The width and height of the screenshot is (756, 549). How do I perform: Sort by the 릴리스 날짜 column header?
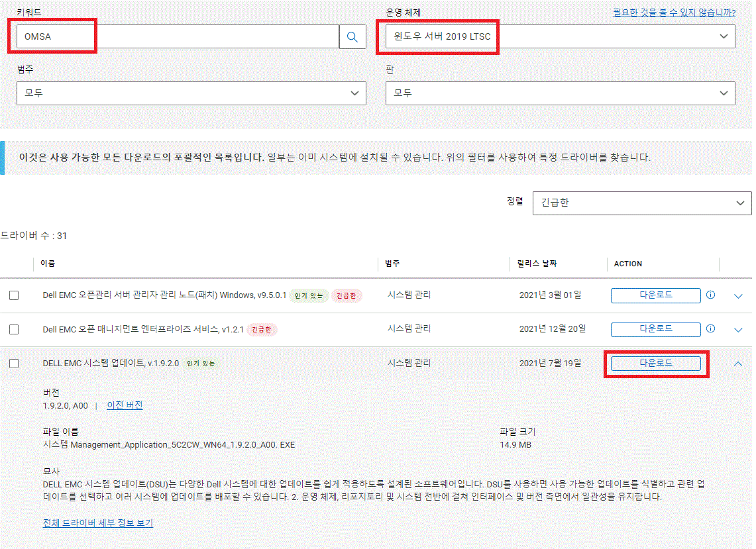click(537, 264)
